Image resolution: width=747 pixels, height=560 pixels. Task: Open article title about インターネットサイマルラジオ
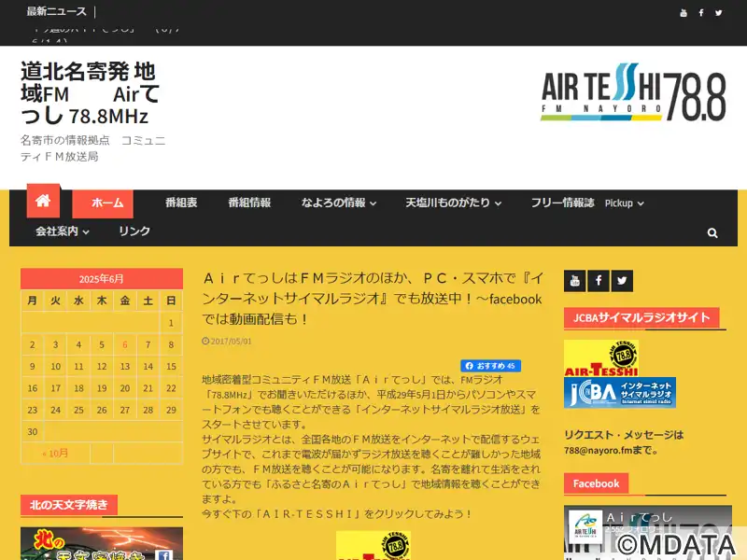pyautogui.click(x=372, y=299)
